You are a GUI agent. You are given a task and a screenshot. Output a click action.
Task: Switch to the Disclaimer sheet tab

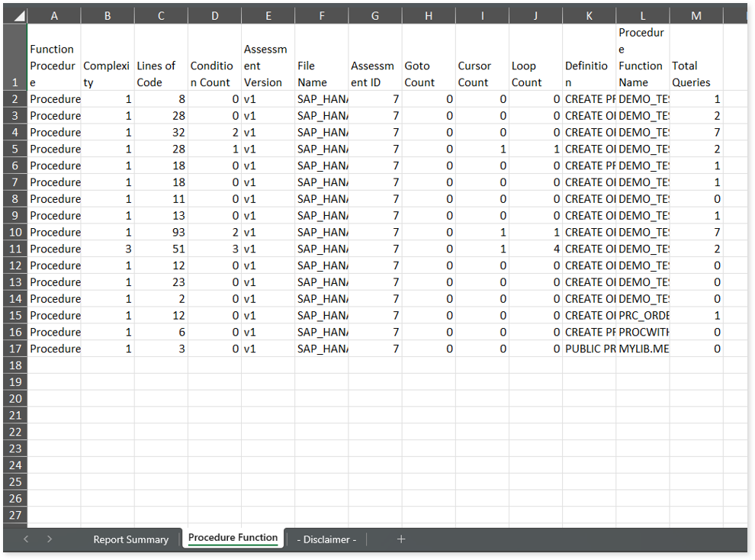tap(326, 539)
